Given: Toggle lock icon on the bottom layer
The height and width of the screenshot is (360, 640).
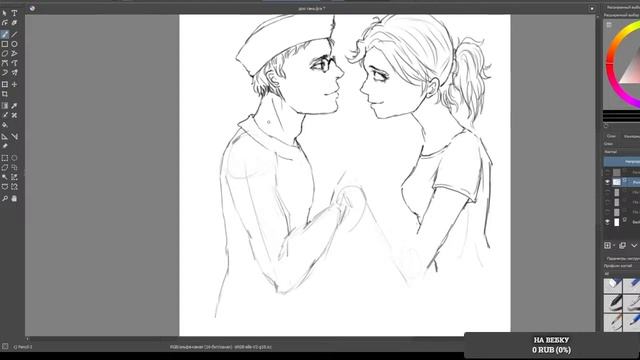Looking at the screenshot, I should (625, 220).
